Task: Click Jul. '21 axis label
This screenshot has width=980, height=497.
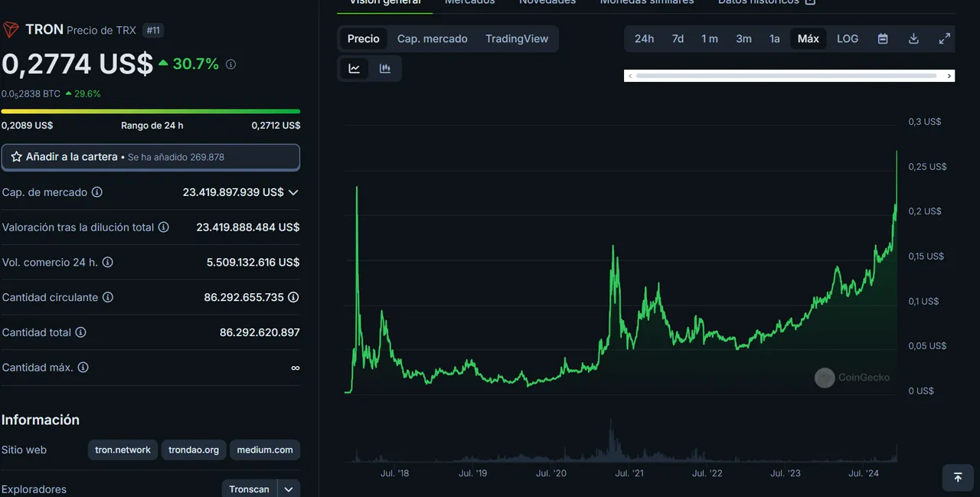Action: (629, 473)
